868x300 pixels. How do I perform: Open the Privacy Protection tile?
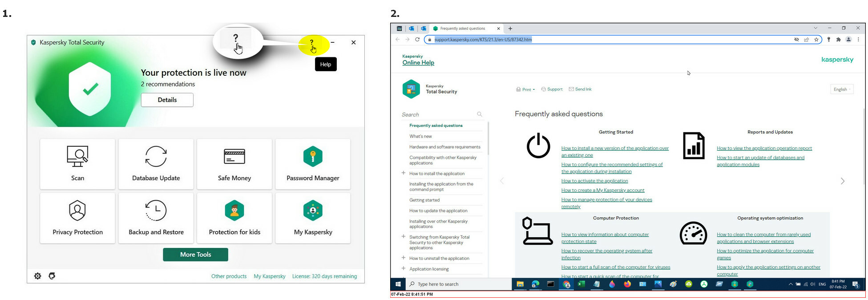click(77, 218)
